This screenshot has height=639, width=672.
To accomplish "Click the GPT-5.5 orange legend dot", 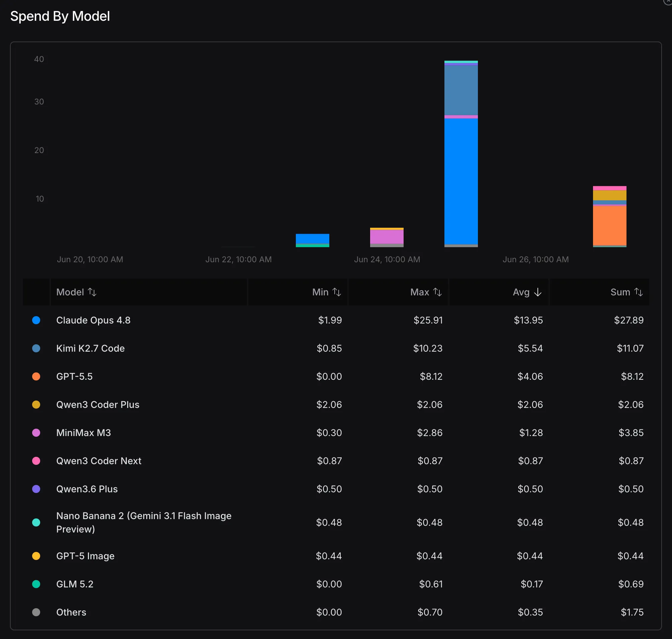I will point(36,376).
